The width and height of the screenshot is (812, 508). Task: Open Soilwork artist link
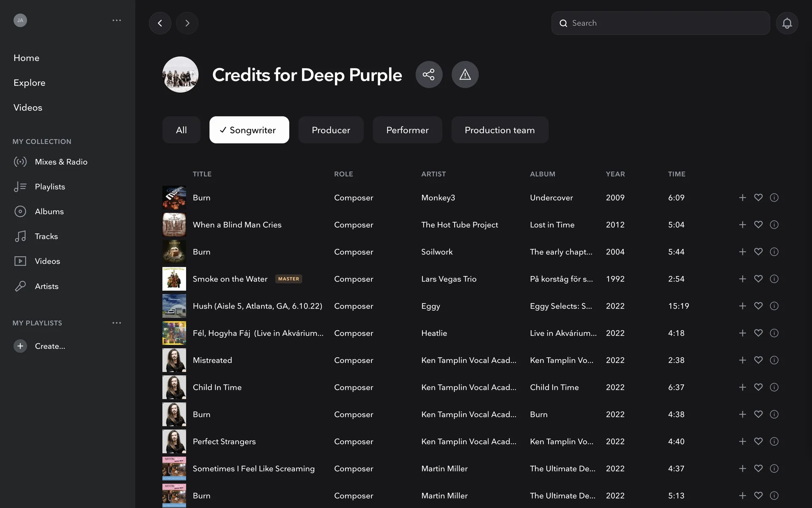click(x=436, y=252)
